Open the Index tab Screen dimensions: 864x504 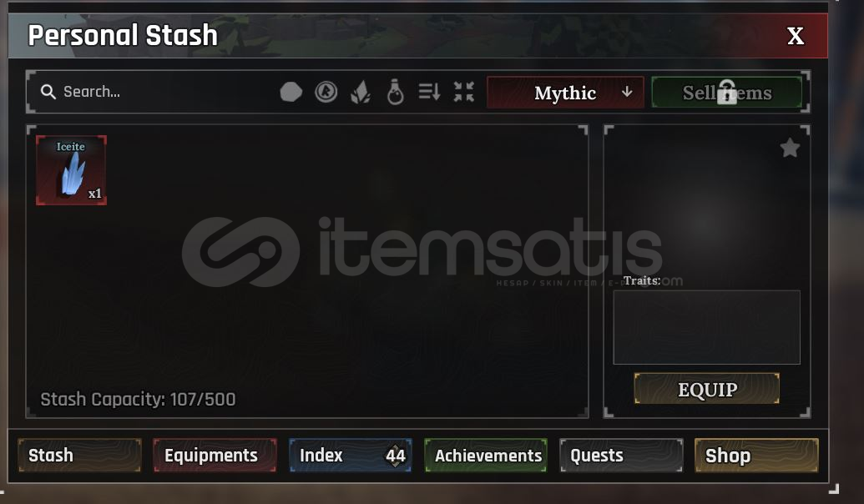(x=351, y=456)
